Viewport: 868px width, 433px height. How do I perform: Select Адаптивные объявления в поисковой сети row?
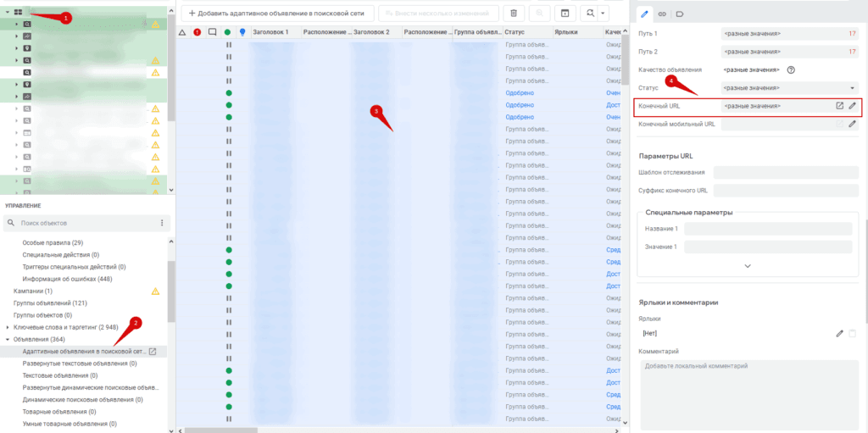point(83,352)
